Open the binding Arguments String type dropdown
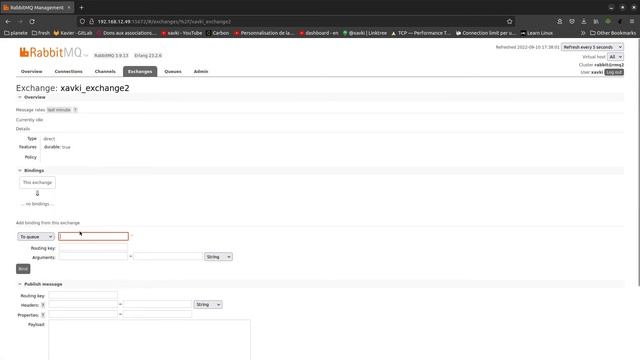Screen dimensions: 640x360 pyautogui.click(x=218, y=257)
